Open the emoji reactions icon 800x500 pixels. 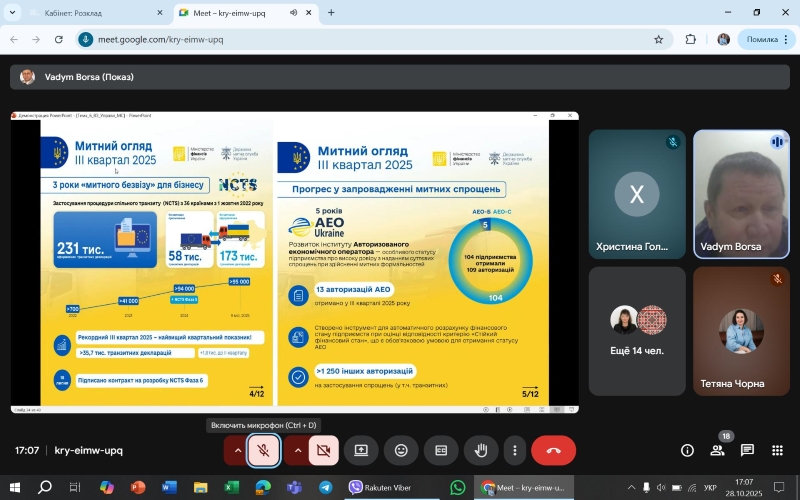(401, 450)
